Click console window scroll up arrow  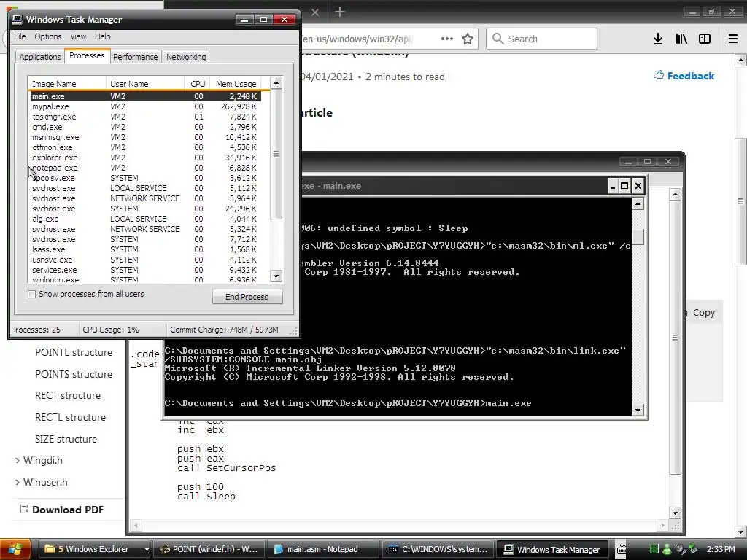pyautogui.click(x=638, y=204)
